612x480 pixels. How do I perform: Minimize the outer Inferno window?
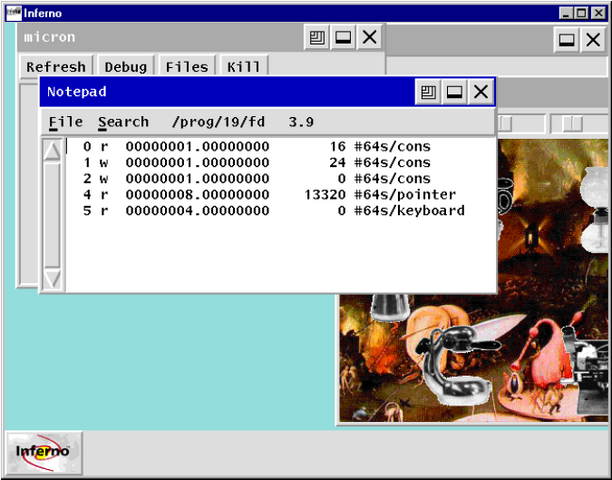tap(566, 13)
